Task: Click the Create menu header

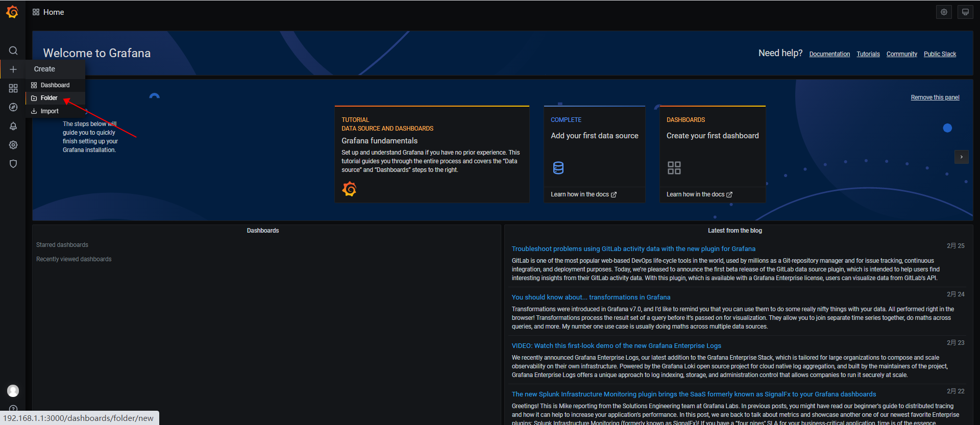Action: (x=55, y=69)
